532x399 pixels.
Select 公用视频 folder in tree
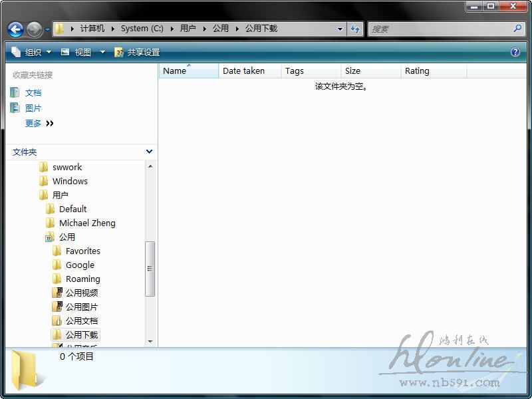[82, 293]
